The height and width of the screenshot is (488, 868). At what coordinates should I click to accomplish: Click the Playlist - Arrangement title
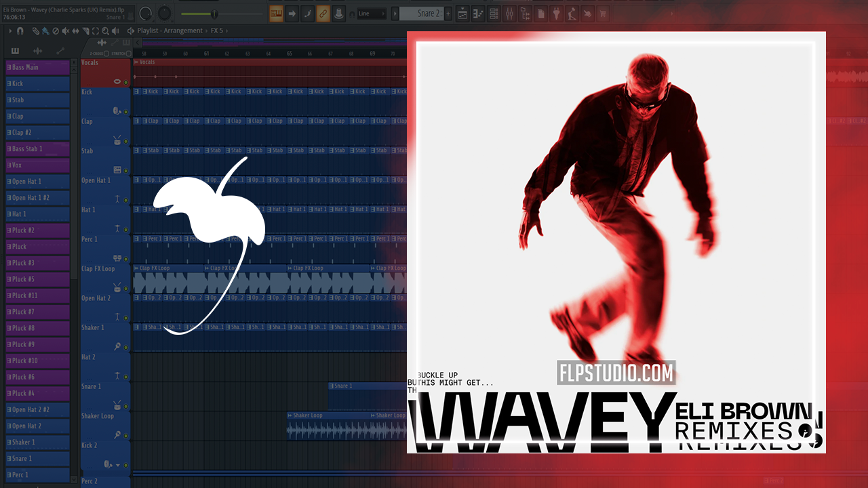(x=170, y=30)
